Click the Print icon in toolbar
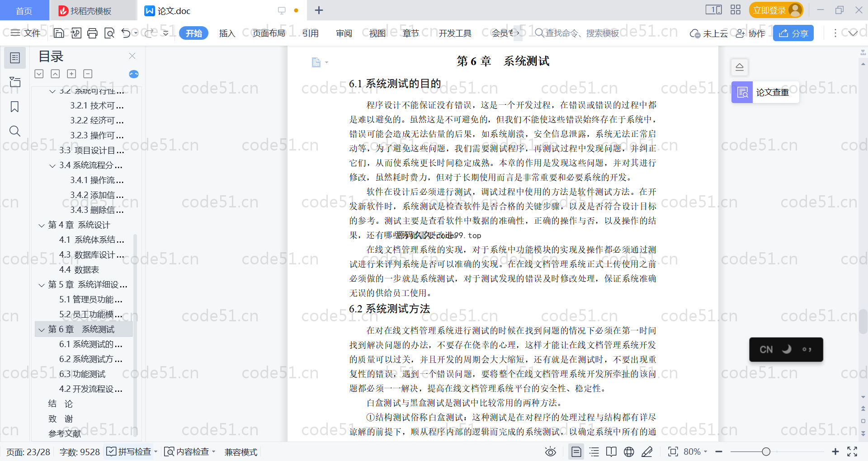 pyautogui.click(x=92, y=33)
